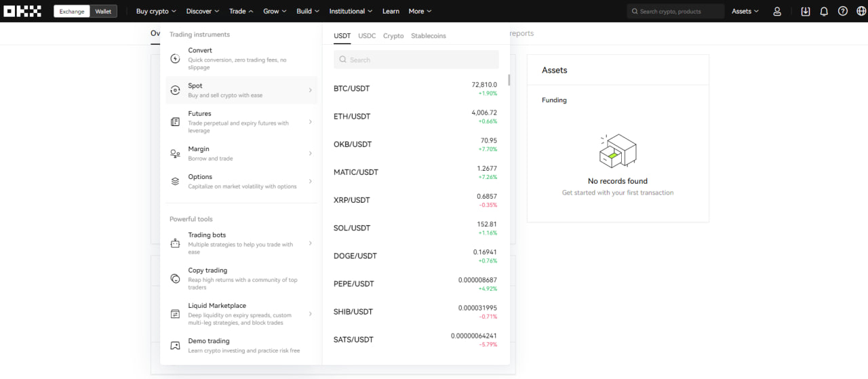Expand the Build menu

click(308, 12)
